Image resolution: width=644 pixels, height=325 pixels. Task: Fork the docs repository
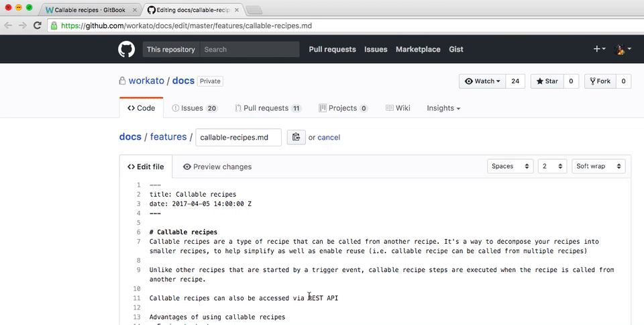point(600,81)
